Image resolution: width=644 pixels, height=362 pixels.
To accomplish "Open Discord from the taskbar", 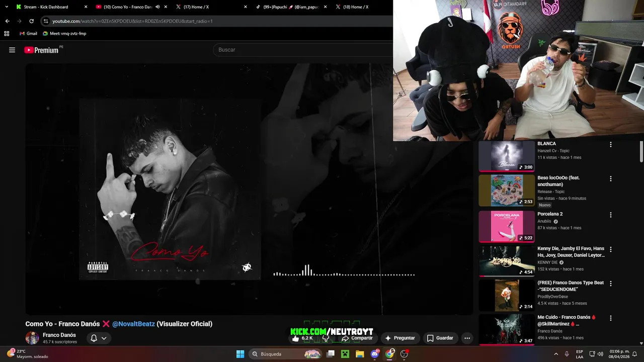I will coord(375,354).
